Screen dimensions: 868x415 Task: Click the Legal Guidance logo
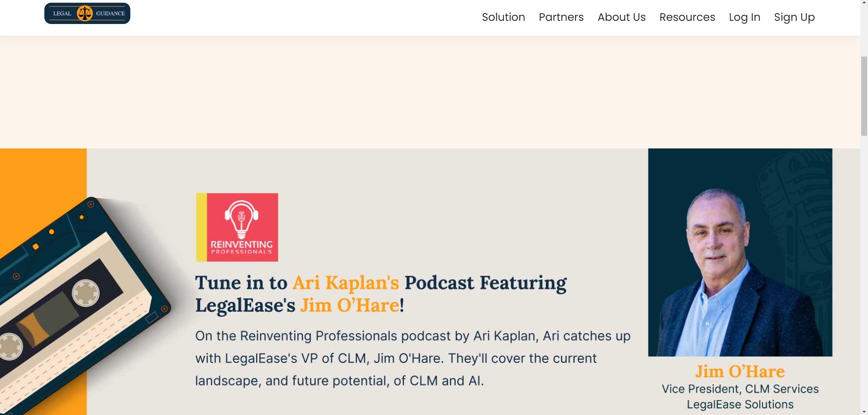pyautogui.click(x=87, y=14)
